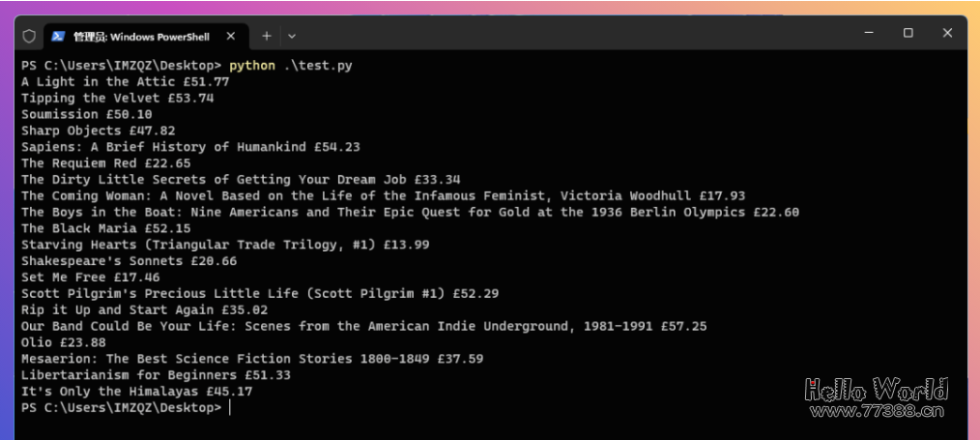Click the 'Sapiens: A Brief History' output line
Viewport: 980px width, 440px height.
[x=190, y=147]
